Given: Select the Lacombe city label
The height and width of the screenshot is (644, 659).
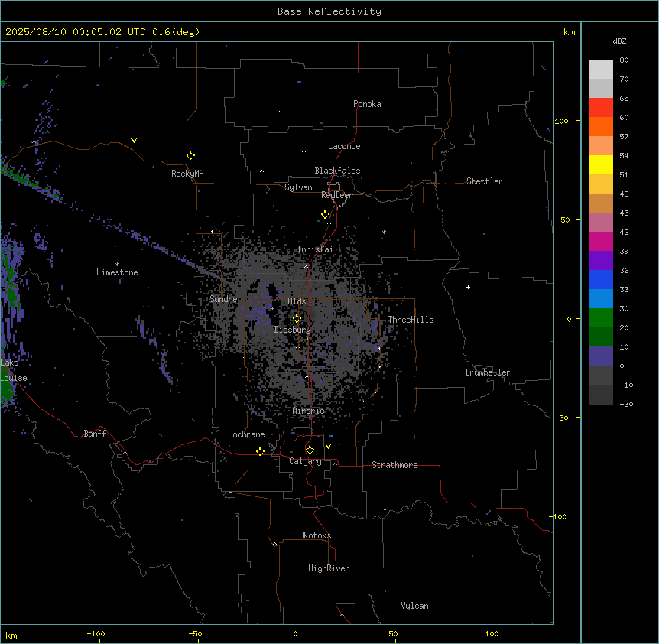Looking at the screenshot, I should click(344, 146).
